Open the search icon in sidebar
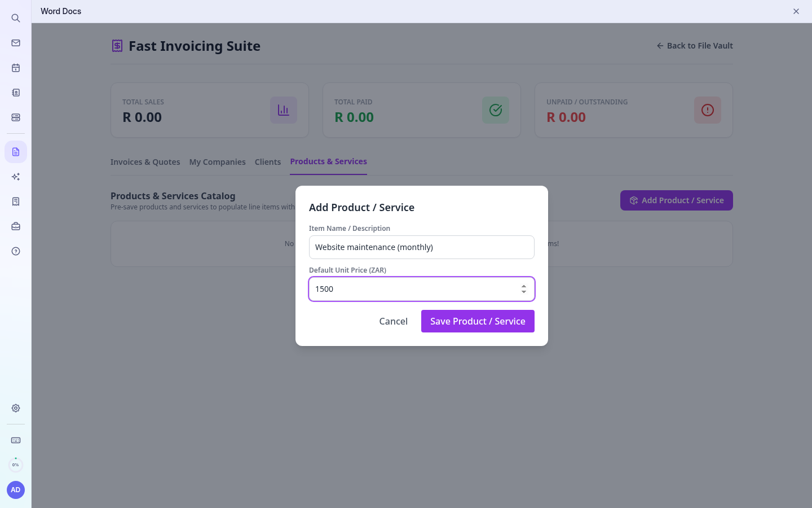 point(16,18)
